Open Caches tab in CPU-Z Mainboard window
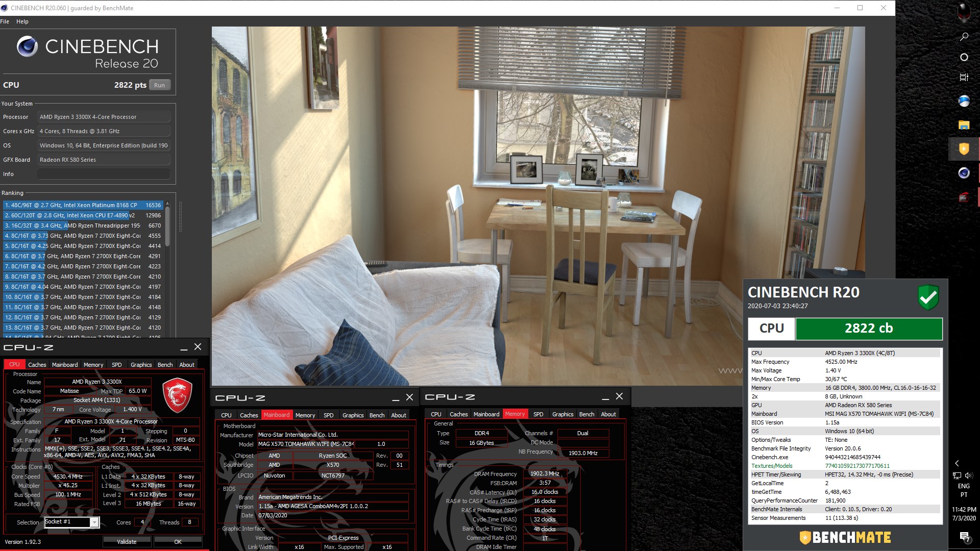 click(x=249, y=415)
